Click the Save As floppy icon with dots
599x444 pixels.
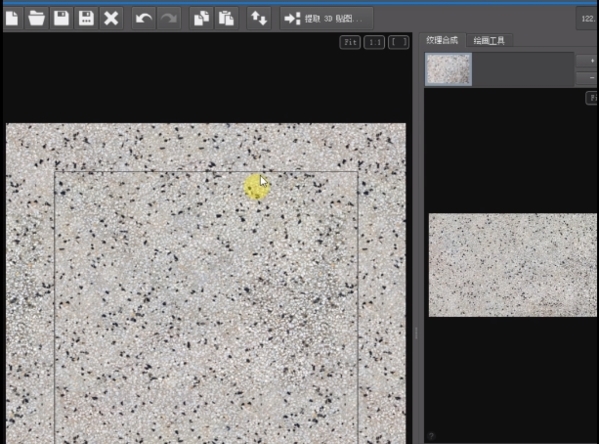[86, 18]
